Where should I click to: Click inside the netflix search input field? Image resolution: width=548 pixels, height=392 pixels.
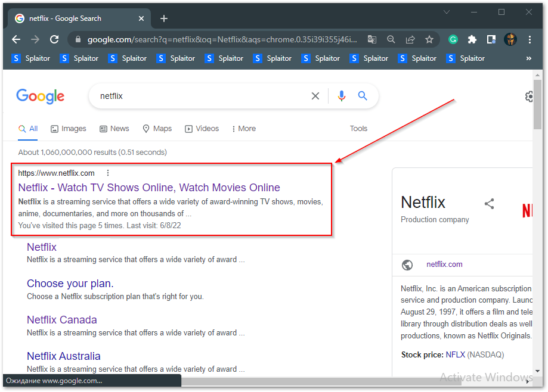point(179,96)
